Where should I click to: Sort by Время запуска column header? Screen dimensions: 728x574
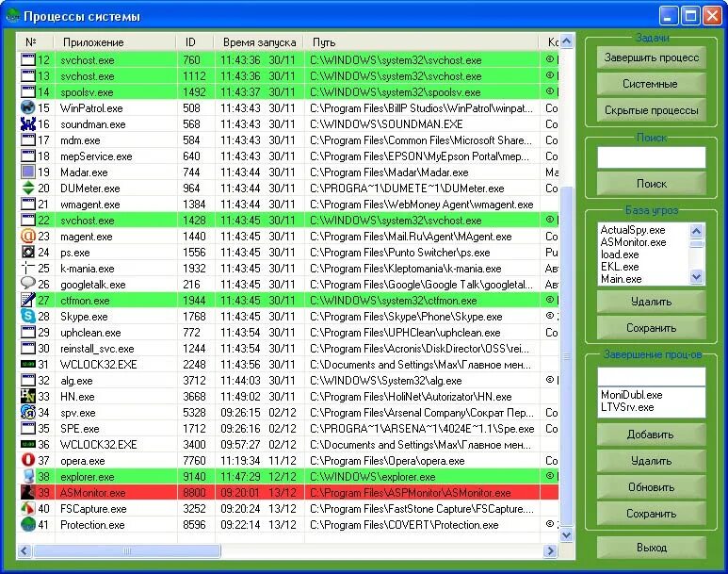259,42
